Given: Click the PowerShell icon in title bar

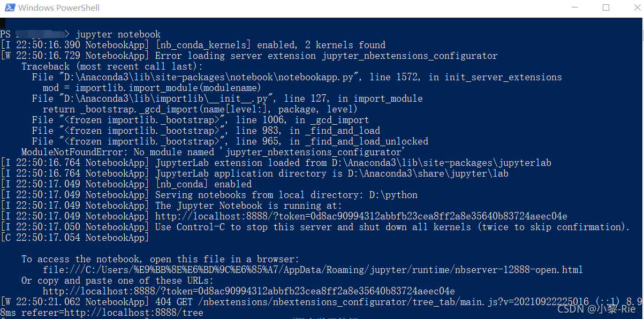Looking at the screenshot, I should coord(9,7).
